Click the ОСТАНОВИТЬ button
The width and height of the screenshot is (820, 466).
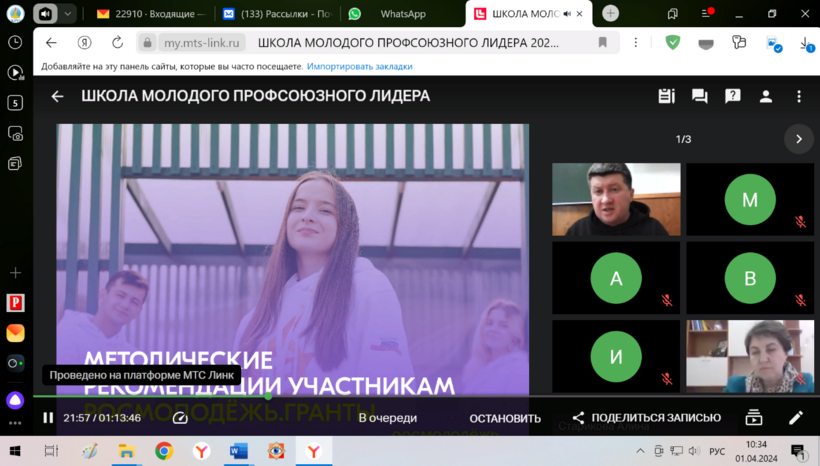505,418
